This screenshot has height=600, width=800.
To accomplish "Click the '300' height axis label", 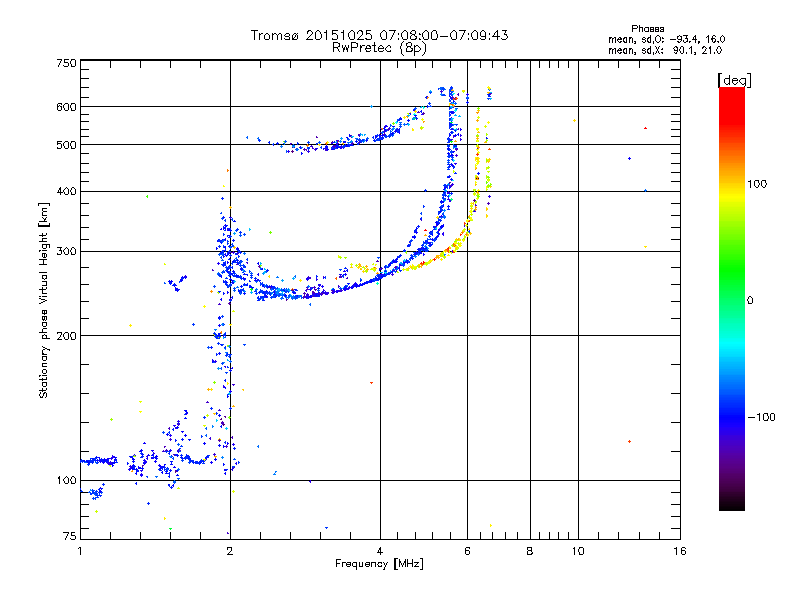I will click(x=66, y=252).
